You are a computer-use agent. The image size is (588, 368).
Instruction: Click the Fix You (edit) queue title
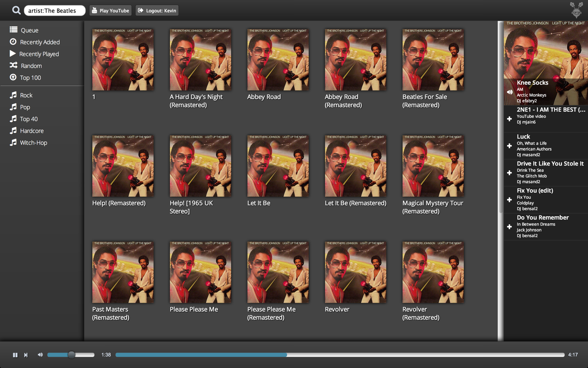coord(535,191)
